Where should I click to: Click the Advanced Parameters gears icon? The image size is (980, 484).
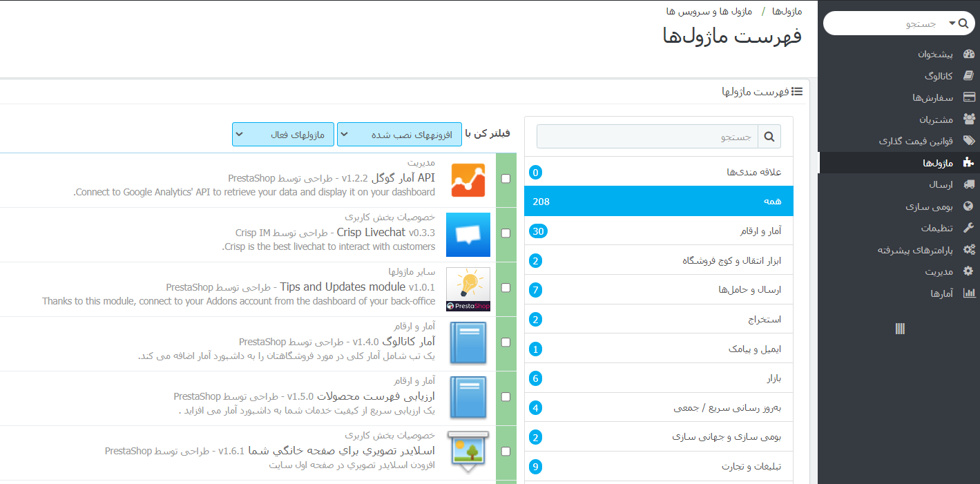[969, 250]
